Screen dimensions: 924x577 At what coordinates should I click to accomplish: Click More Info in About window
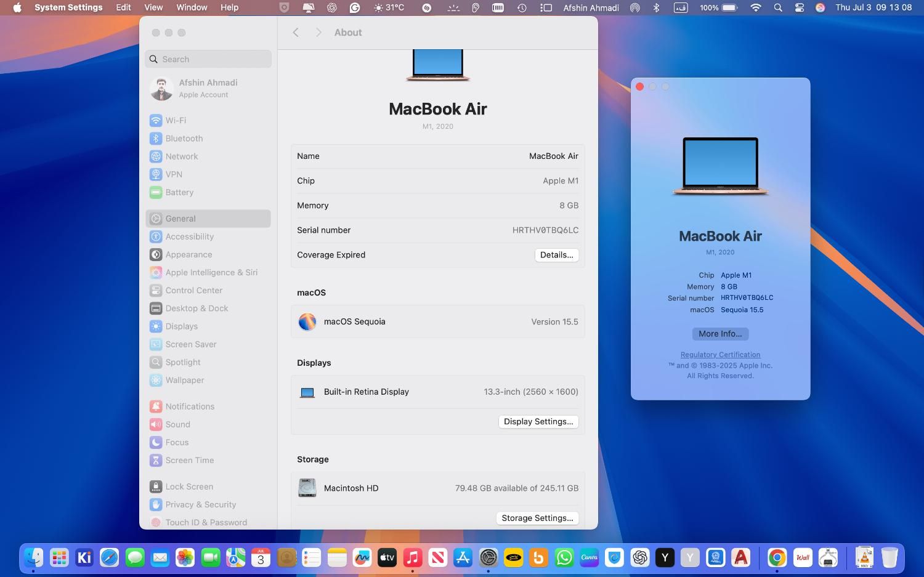720,334
